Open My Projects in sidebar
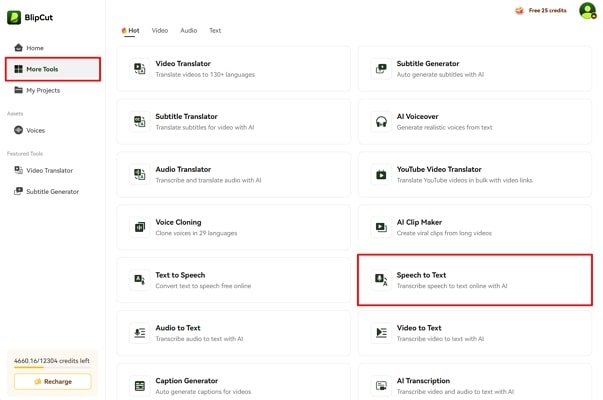603x400 pixels. pyautogui.click(x=42, y=90)
